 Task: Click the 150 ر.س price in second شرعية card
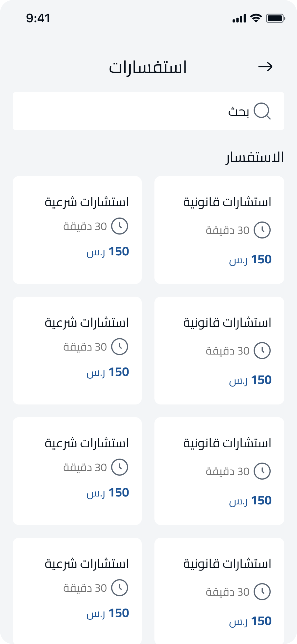(108, 372)
